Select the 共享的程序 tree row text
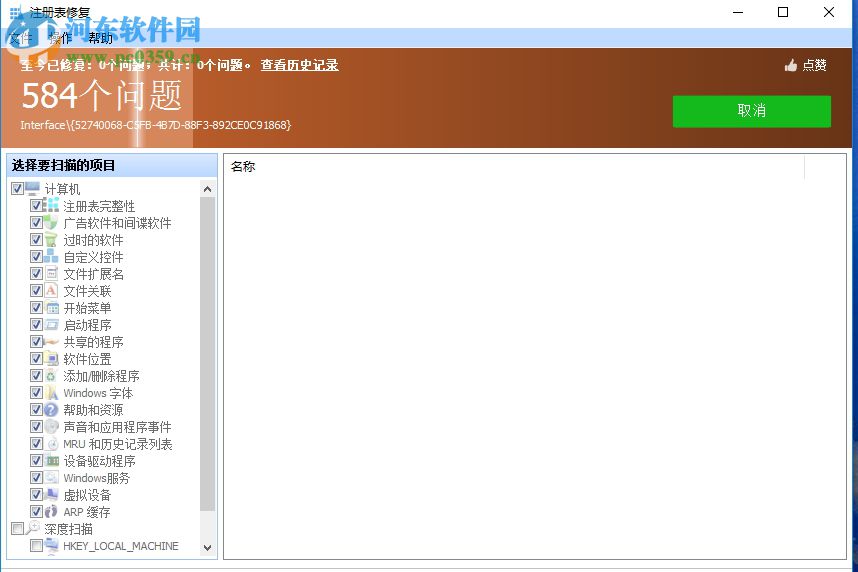The image size is (858, 572). (x=93, y=342)
